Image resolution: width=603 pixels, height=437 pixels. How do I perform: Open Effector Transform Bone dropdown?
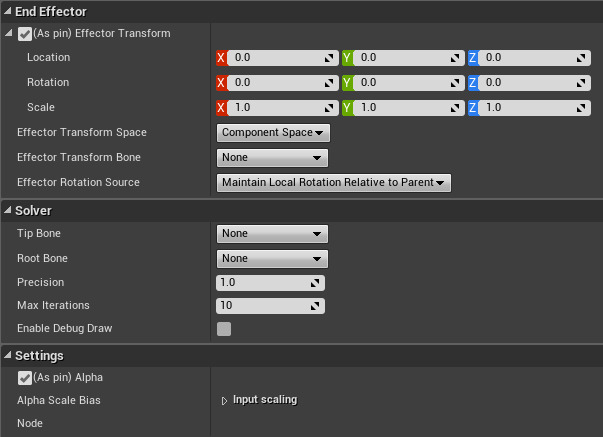point(273,157)
